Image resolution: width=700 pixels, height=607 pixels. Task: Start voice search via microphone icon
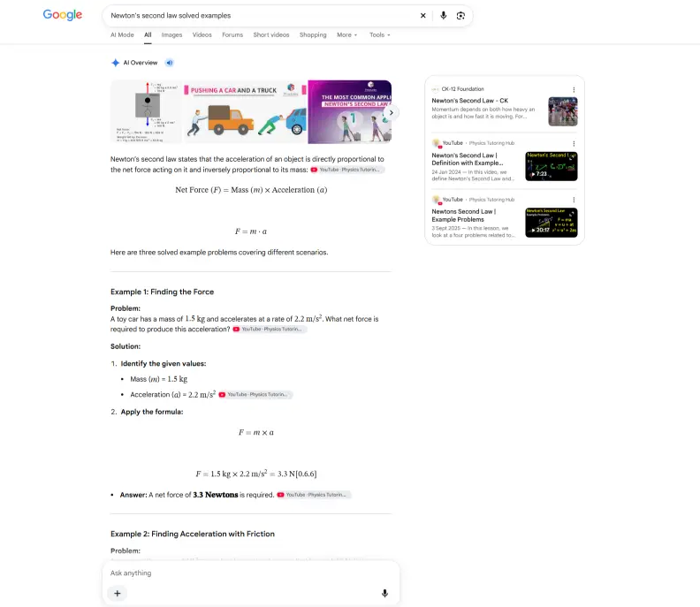coord(443,16)
